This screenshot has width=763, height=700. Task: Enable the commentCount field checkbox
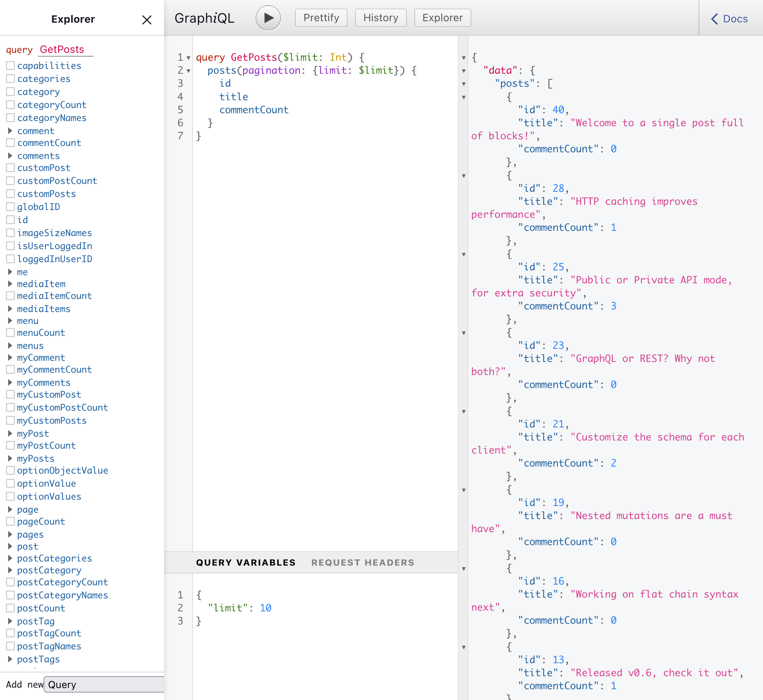10,143
